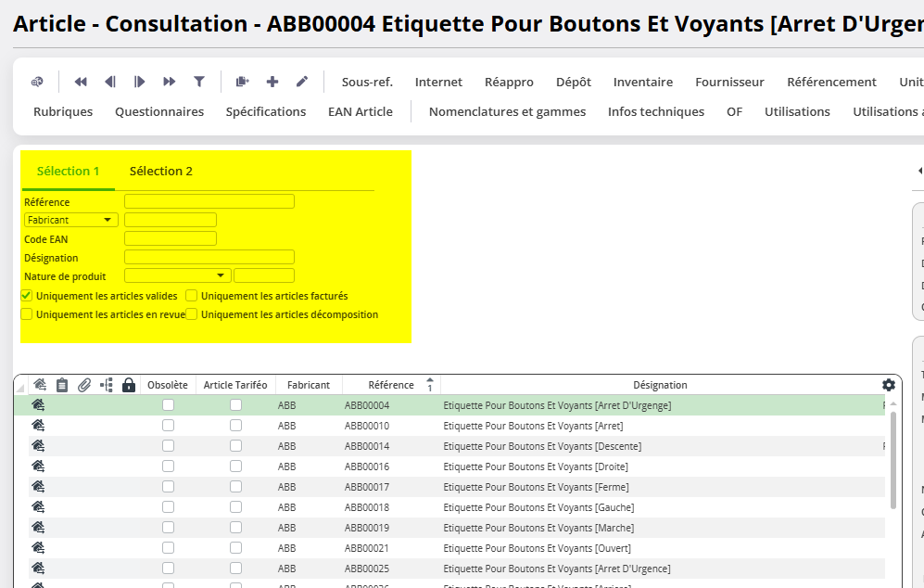The image size is (924, 588).
Task: Tick the Obsolète checkbox for ABB00021
Action: click(168, 548)
